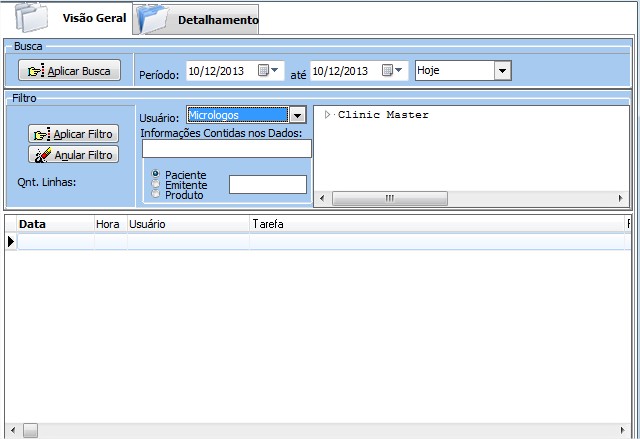Select the Produto radio button
Screen dimensions: 640x439
tap(155, 194)
